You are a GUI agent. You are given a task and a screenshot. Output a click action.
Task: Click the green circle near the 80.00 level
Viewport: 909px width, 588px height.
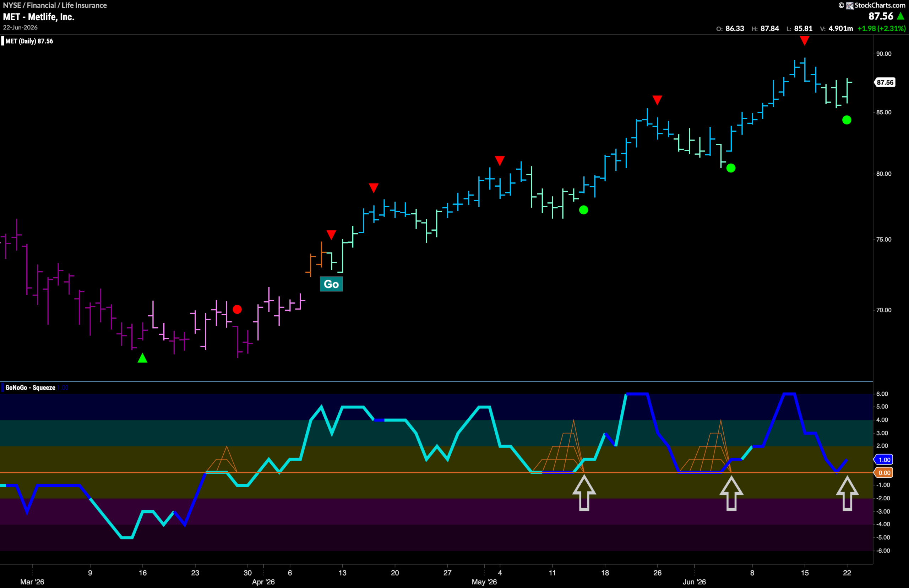tap(731, 168)
